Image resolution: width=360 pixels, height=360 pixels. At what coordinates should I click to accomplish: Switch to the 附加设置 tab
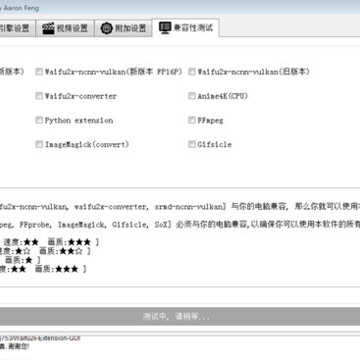(123, 28)
